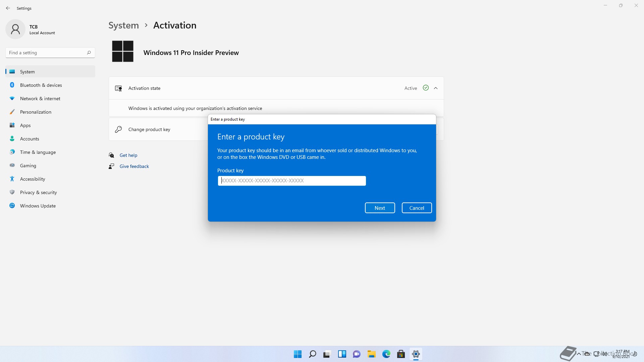The height and width of the screenshot is (362, 644).
Task: Open Accounts settings
Action: (50, 139)
